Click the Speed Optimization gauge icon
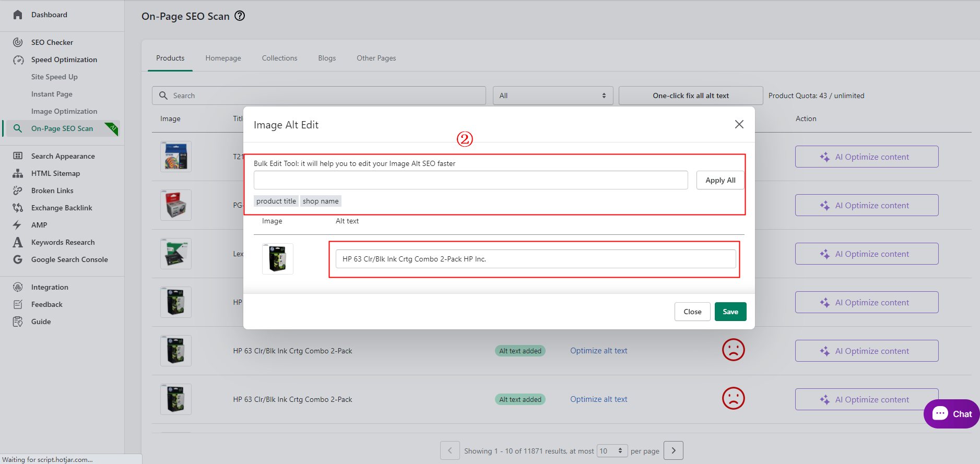The image size is (980, 464). click(18, 60)
